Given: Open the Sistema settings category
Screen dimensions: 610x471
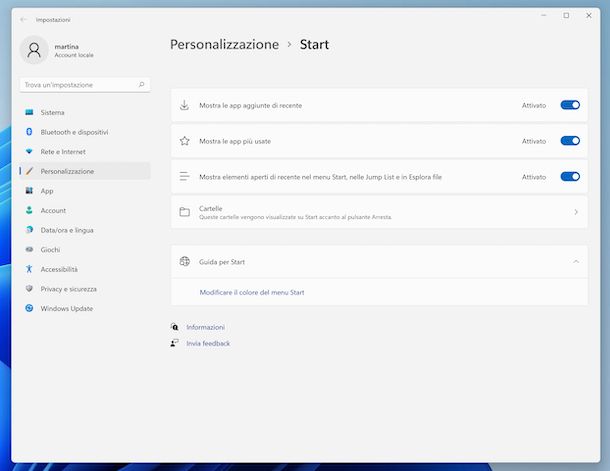Looking at the screenshot, I should pos(85,112).
